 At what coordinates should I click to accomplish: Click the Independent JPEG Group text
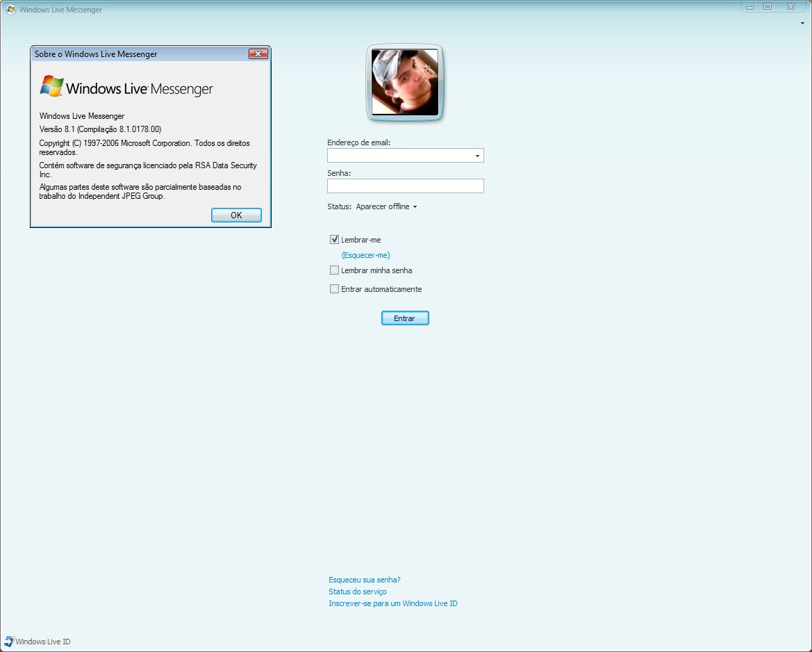[x=140, y=191]
